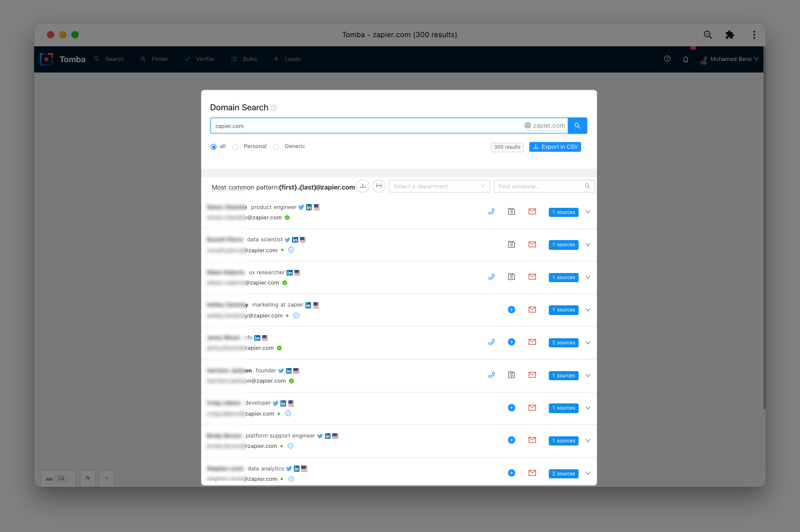Image resolution: width=800 pixels, height=532 pixels.
Task: Click the email icon beside the founder row
Action: (x=532, y=375)
